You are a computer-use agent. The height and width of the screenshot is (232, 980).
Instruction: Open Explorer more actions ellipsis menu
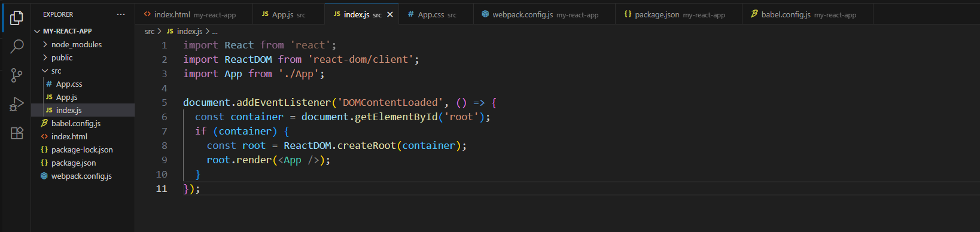pos(121,14)
